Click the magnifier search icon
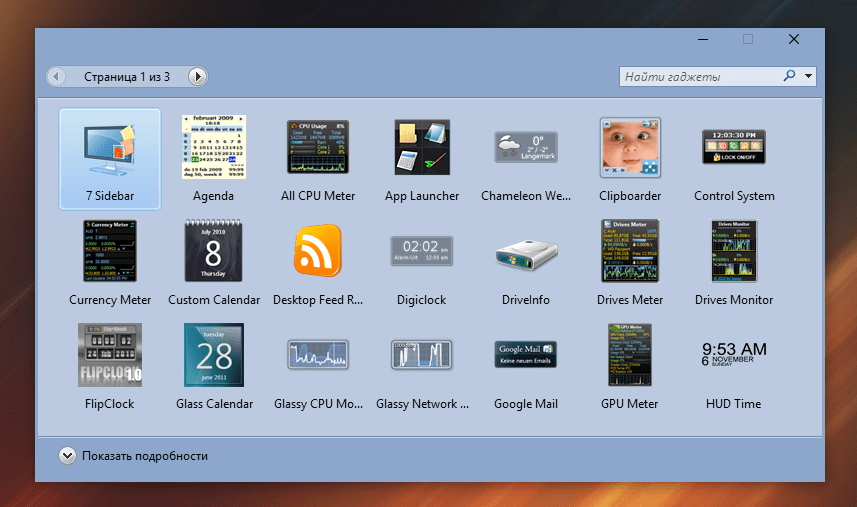 coord(789,76)
